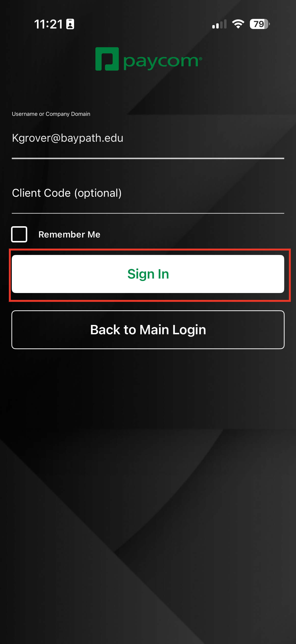
Task: Tap the Wi-Fi status icon
Action: 238,24
